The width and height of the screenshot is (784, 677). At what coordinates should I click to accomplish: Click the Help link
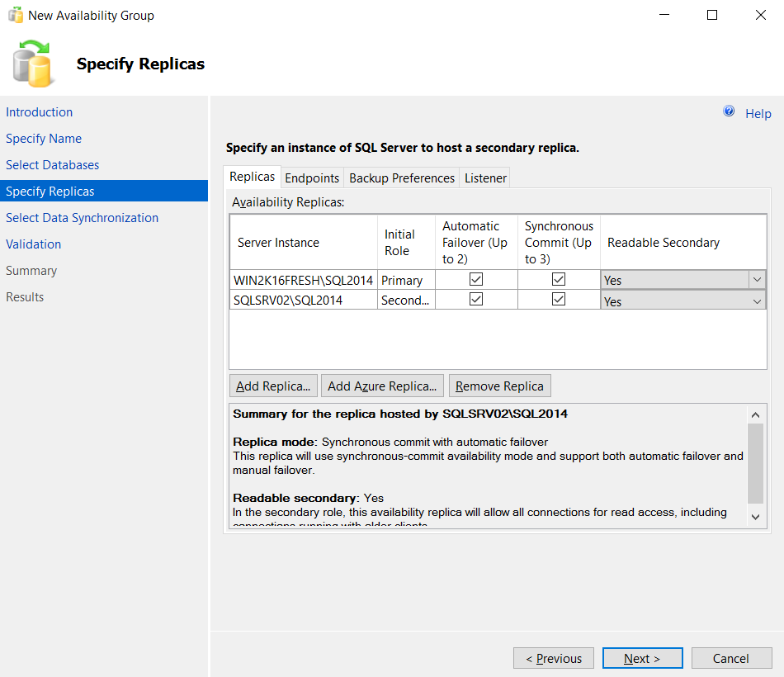point(758,113)
